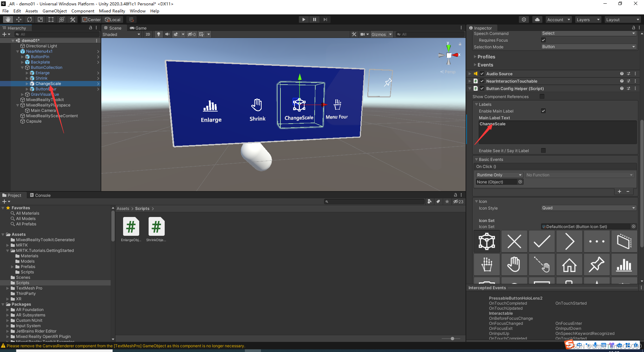Select the home icon in Icon Set

point(569,265)
